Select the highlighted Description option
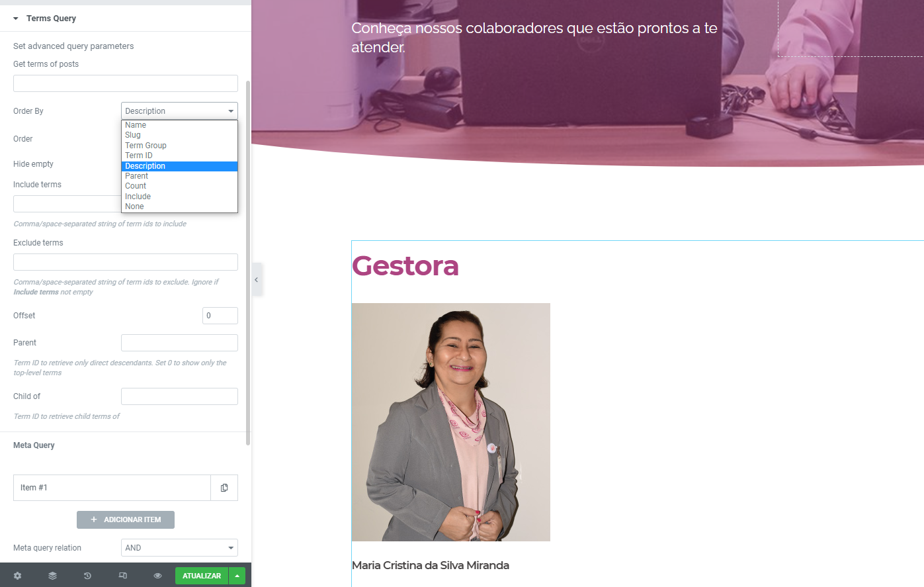924x587 pixels. click(x=179, y=166)
